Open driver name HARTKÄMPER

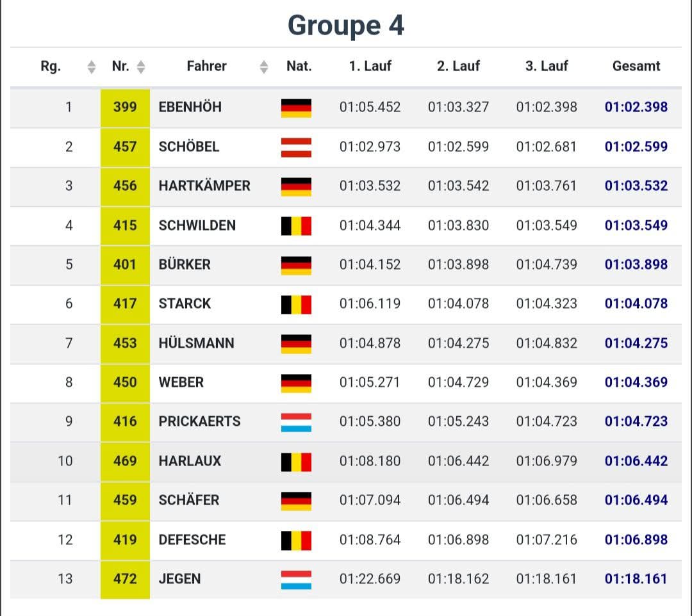click(x=204, y=186)
